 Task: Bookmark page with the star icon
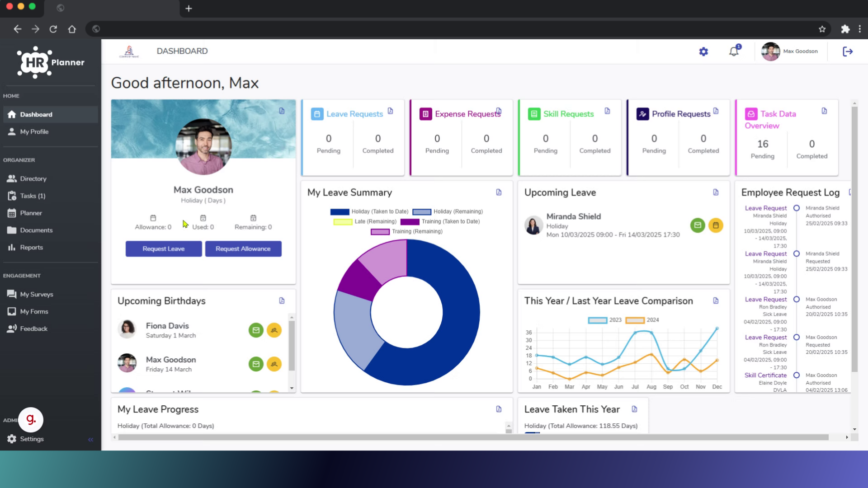pyautogui.click(x=822, y=29)
